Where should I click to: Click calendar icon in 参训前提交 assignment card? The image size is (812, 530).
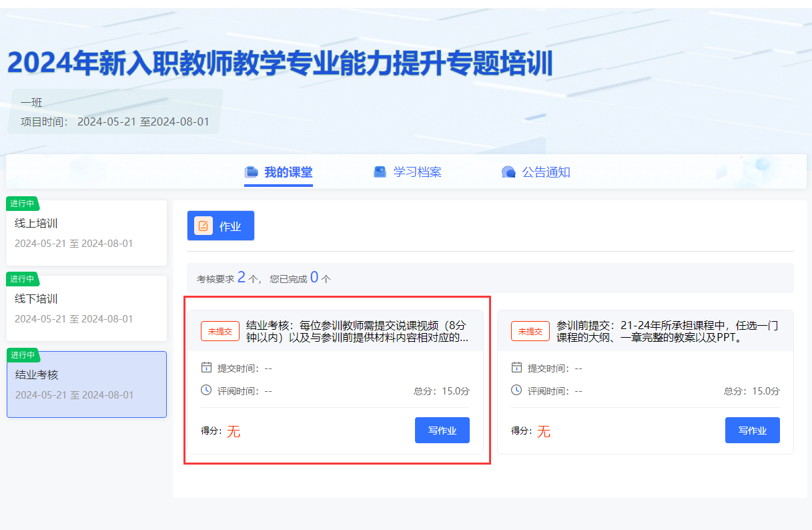[x=516, y=368]
